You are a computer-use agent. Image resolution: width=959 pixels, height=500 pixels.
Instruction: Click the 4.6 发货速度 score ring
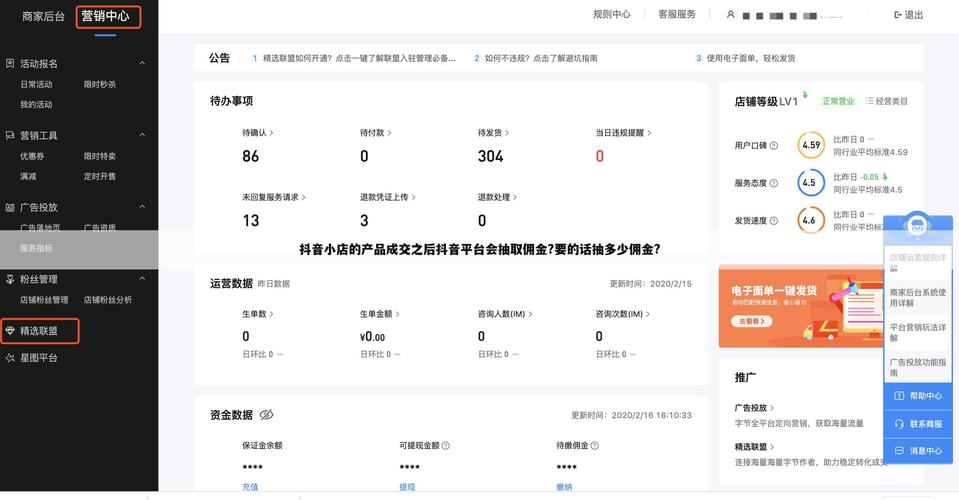point(811,220)
